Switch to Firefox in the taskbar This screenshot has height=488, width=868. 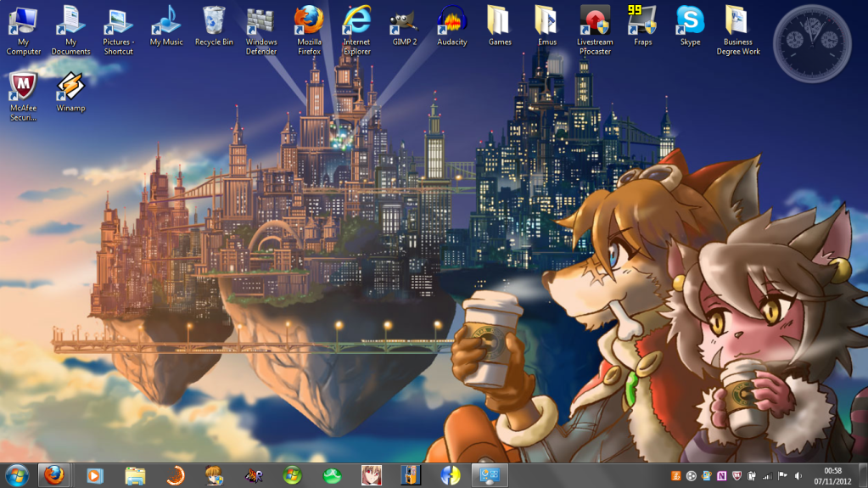(53, 475)
